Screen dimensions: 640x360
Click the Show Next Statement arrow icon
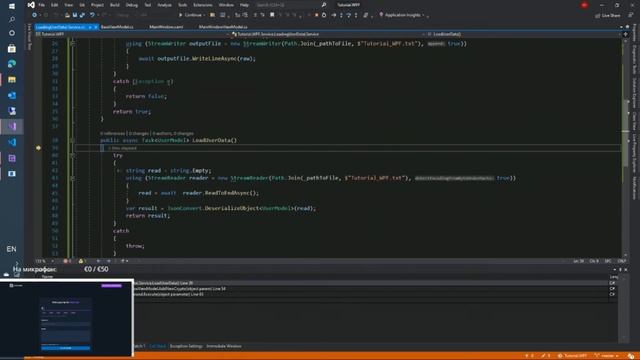click(333, 15)
